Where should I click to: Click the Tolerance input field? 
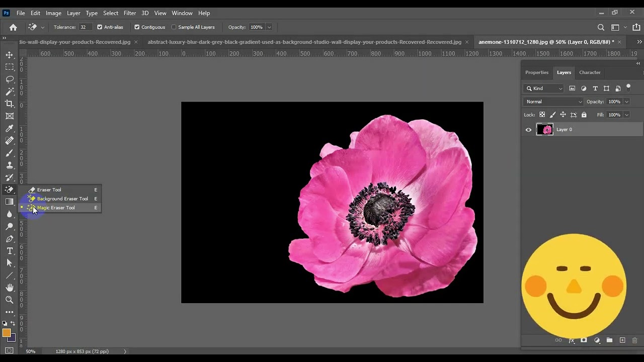pos(85,27)
